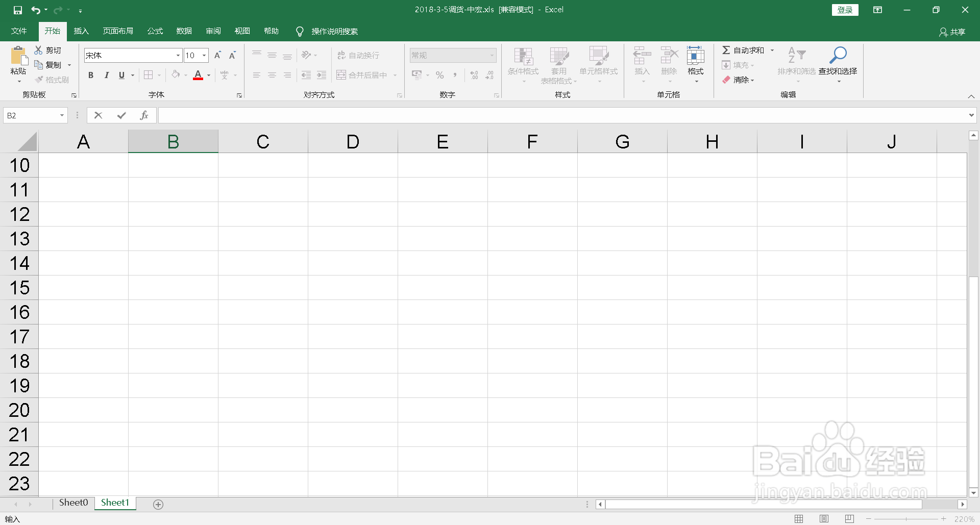Switch to 数据 Data tab
Viewport: 980px width, 525px height.
[x=184, y=31]
